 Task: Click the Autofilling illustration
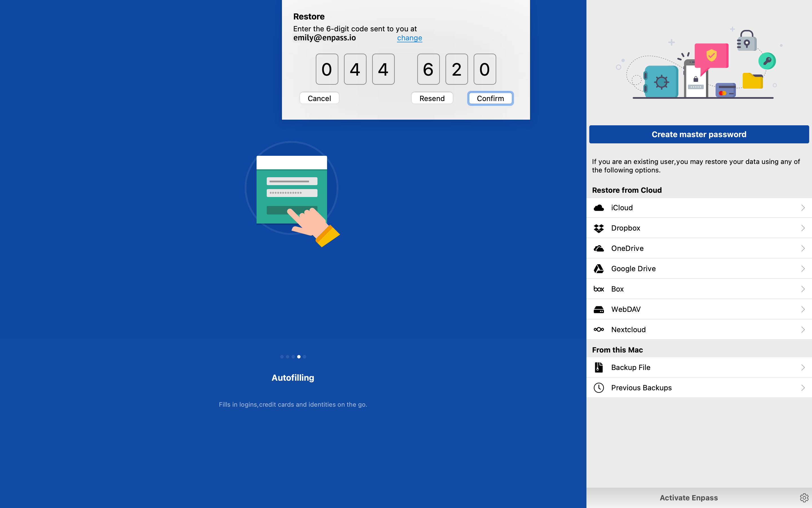click(x=292, y=194)
